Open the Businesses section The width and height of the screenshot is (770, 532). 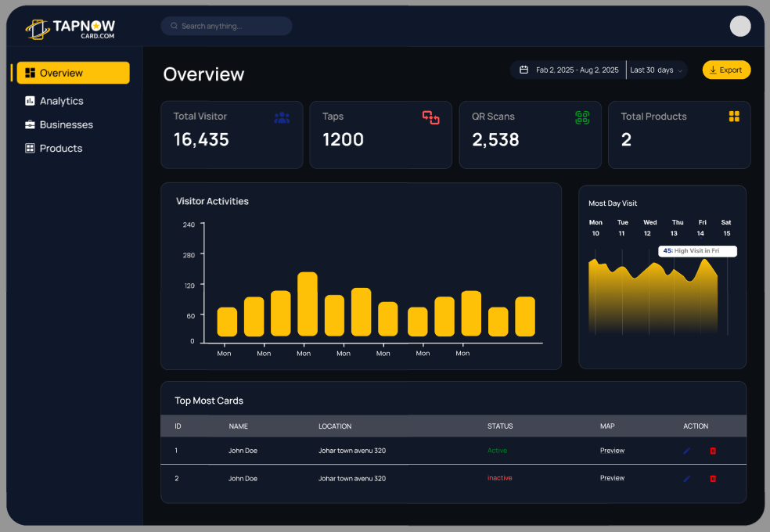tap(66, 124)
